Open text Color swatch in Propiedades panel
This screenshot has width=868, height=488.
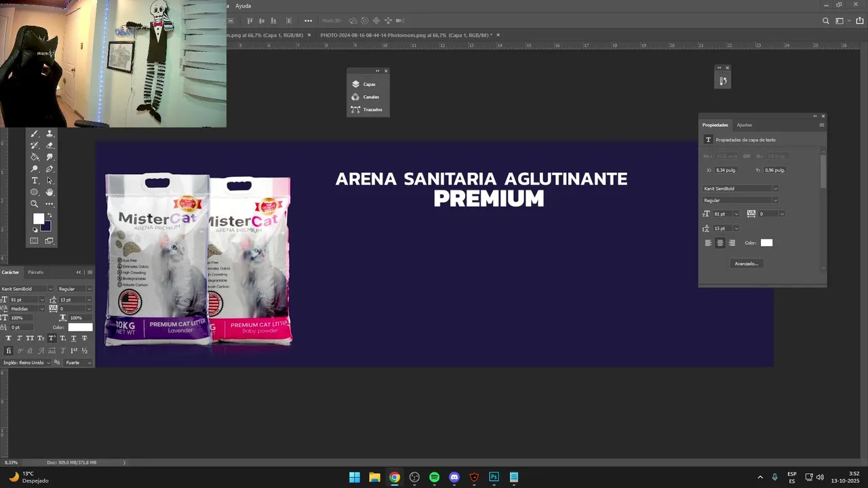pyautogui.click(x=767, y=243)
